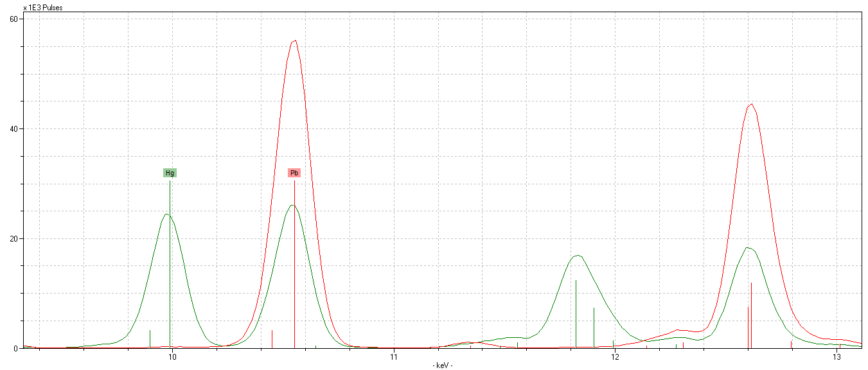Click the x-axis tick label 11
This screenshot has width=868, height=370.
[x=393, y=356]
